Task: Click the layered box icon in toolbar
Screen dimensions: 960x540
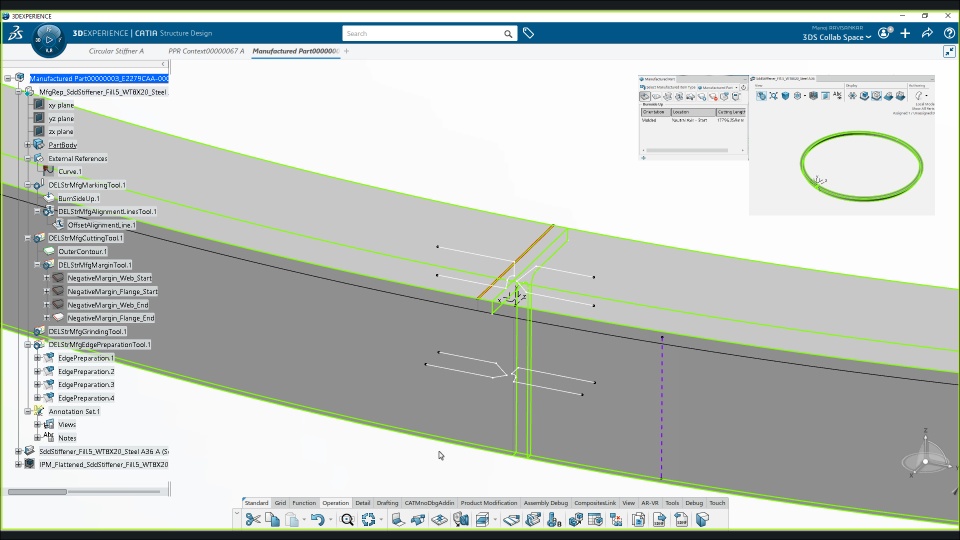Action: 482,520
